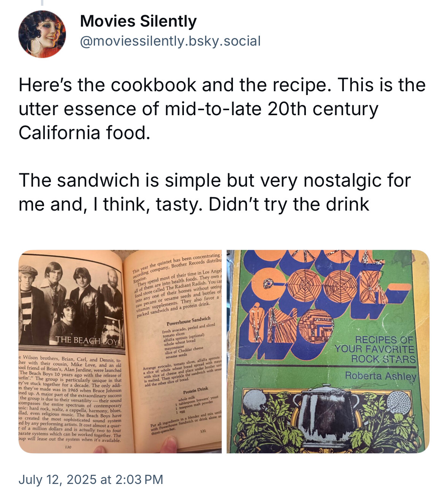The width and height of the screenshot is (448, 498).
Task: Click the thread connector line above avatar
Action: (42, 3)
